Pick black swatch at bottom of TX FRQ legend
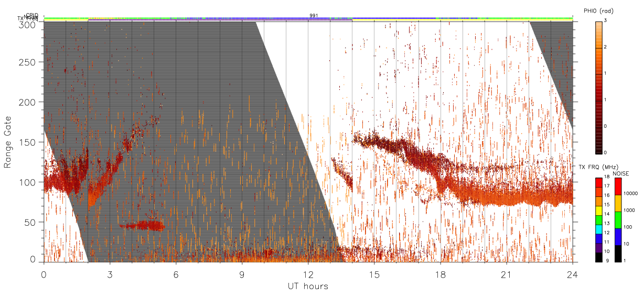 (599, 256)
